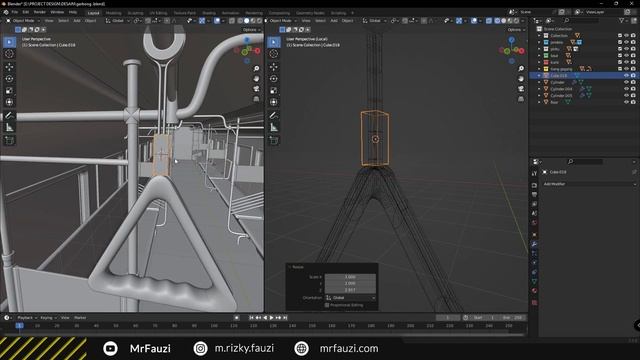
Task: Select the Scale tool in right viewport
Action: (x=273, y=91)
